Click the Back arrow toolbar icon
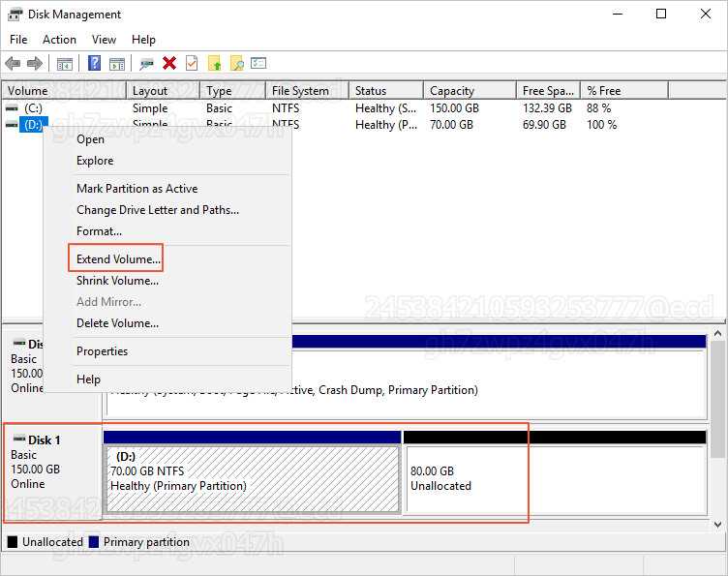 click(13, 63)
